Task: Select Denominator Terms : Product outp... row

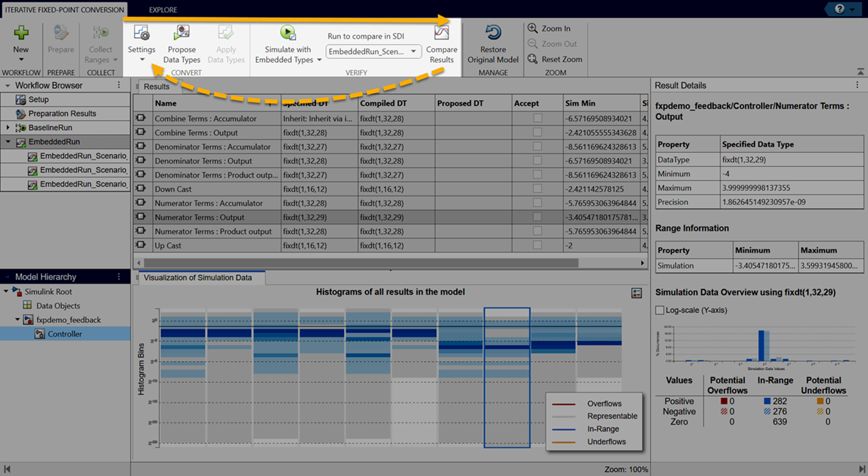Action: tap(390, 175)
